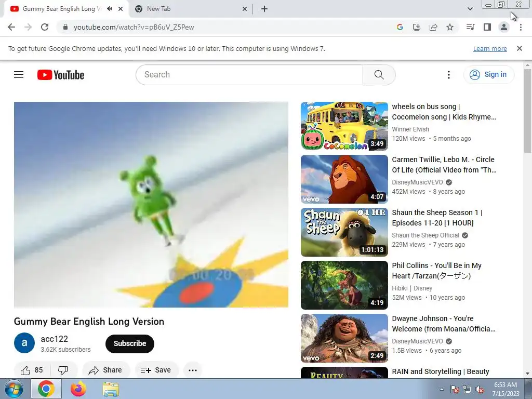Close the New Tab tab
The image size is (532, 399).
tap(245, 9)
